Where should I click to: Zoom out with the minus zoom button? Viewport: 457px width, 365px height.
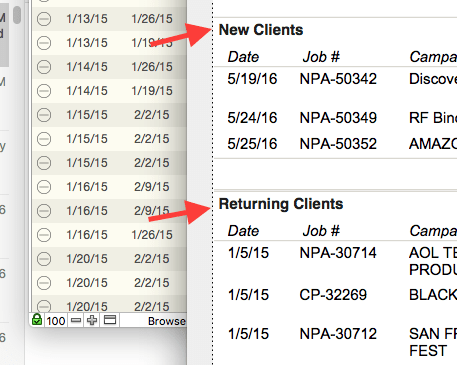(76, 321)
